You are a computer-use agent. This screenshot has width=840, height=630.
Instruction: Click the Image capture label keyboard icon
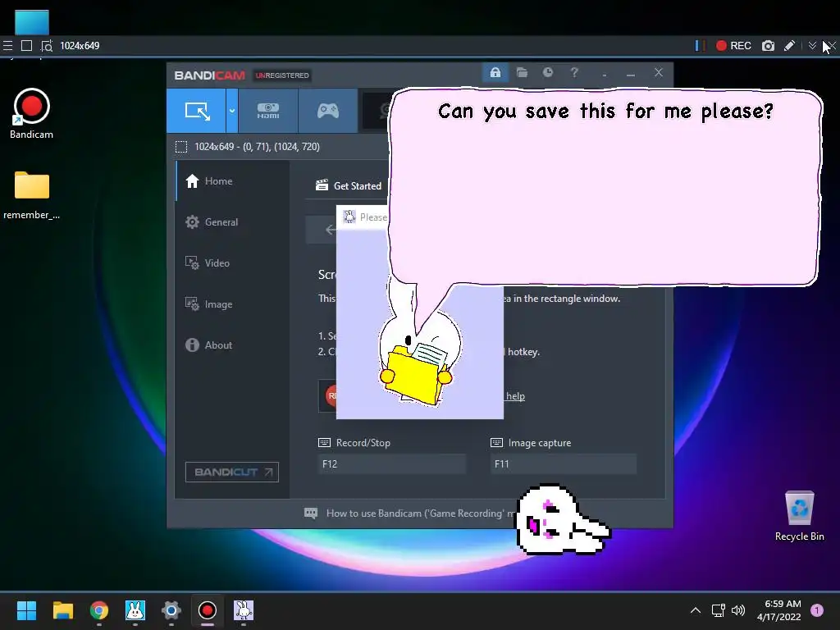[496, 442]
